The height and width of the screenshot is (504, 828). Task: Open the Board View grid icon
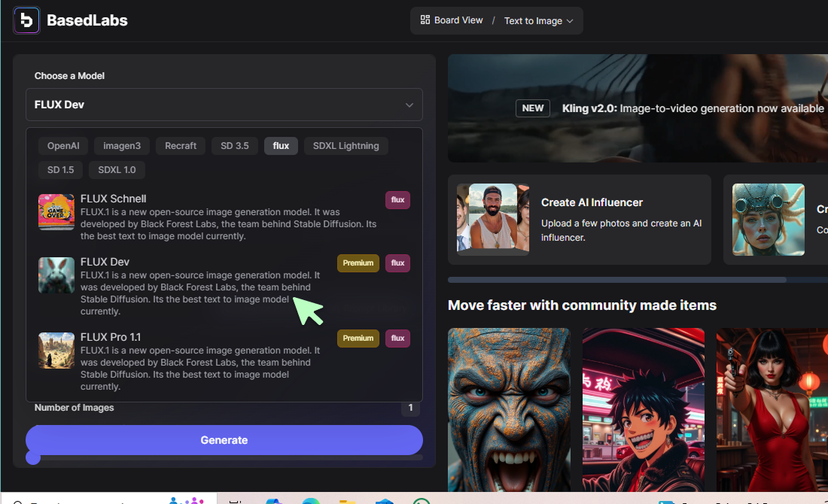(x=425, y=20)
